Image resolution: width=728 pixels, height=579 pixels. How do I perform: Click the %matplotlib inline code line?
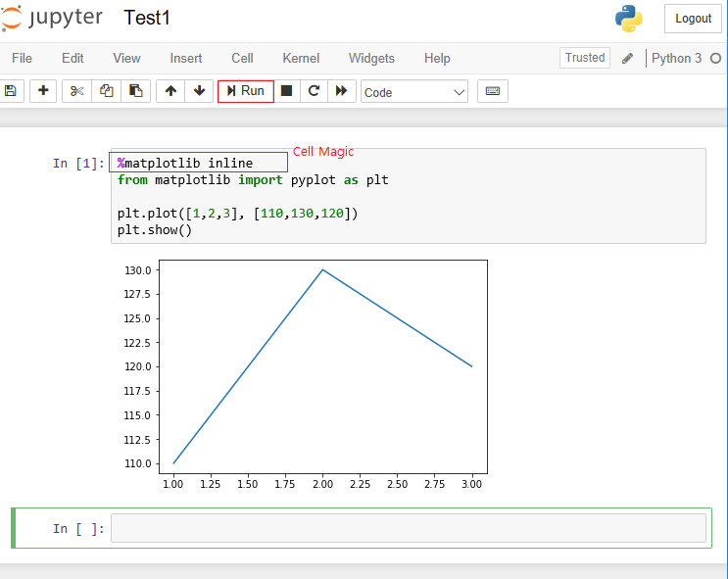pyautogui.click(x=185, y=163)
